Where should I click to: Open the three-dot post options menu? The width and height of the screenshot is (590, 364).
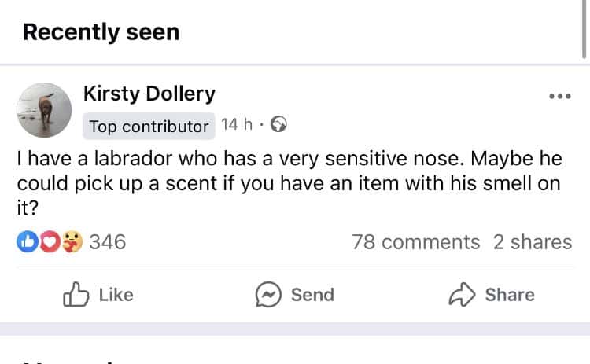560,96
